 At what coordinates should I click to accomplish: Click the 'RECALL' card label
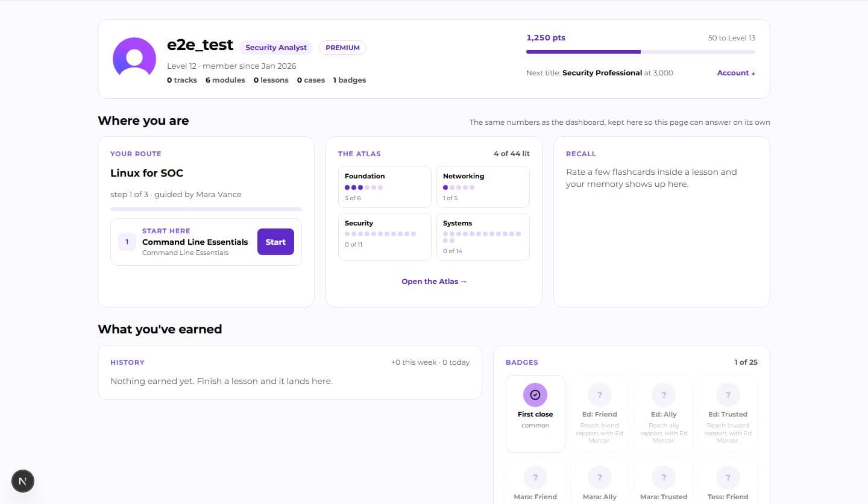581,154
